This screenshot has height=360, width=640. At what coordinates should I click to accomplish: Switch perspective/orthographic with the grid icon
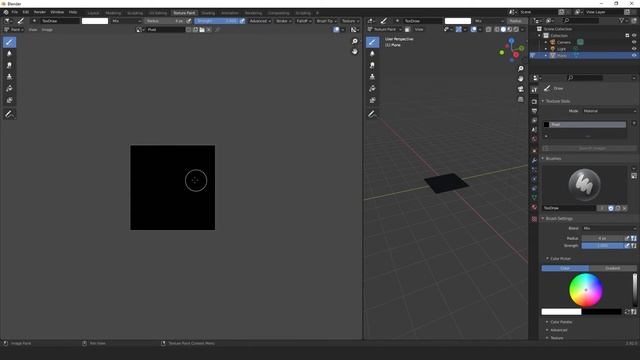520,99
